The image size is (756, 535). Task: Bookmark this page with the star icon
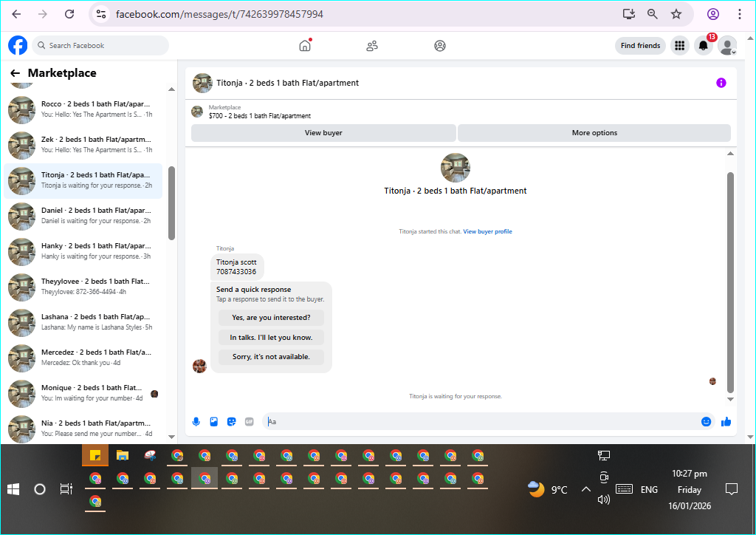[676, 14]
